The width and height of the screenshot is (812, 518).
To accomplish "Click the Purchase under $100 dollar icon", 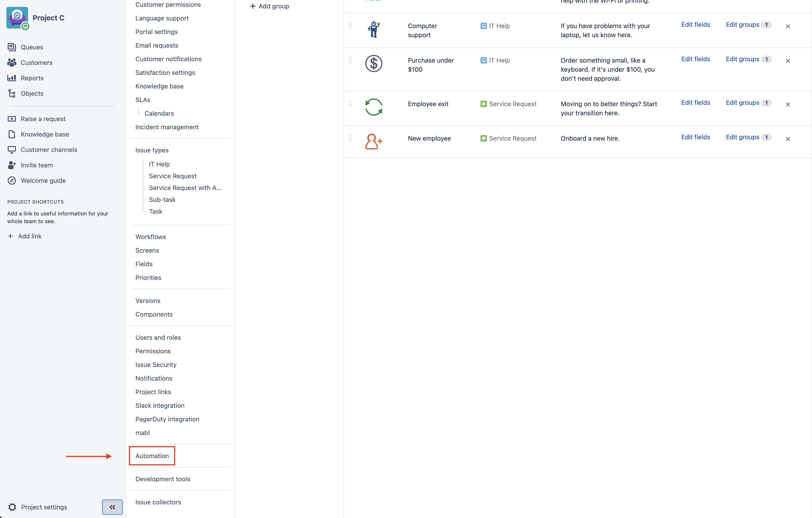I will (x=373, y=64).
